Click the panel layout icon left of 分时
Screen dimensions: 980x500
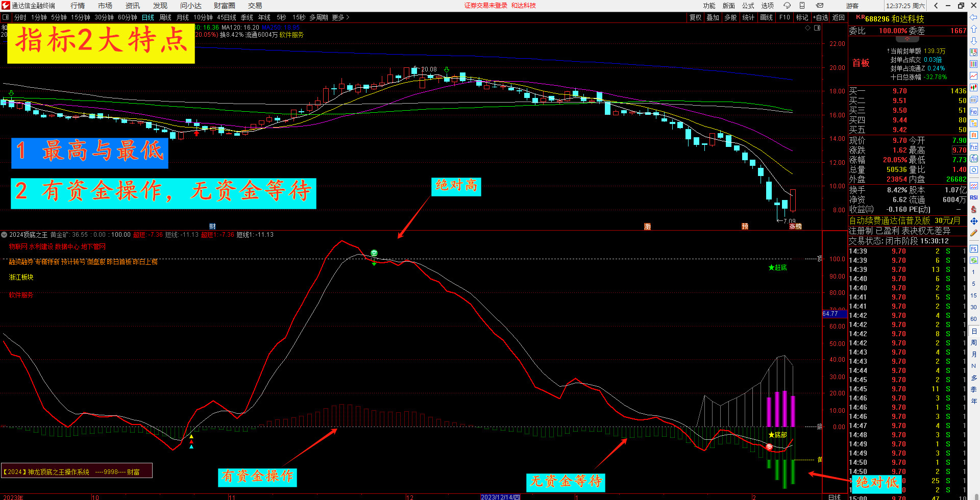point(6,17)
